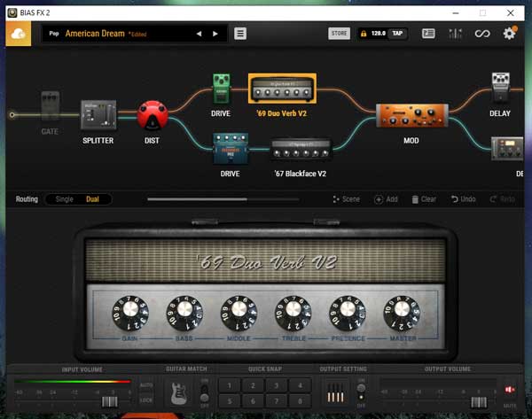Click the output volume slider handle
Viewport: 532px width, 419px height.
tap(479, 402)
